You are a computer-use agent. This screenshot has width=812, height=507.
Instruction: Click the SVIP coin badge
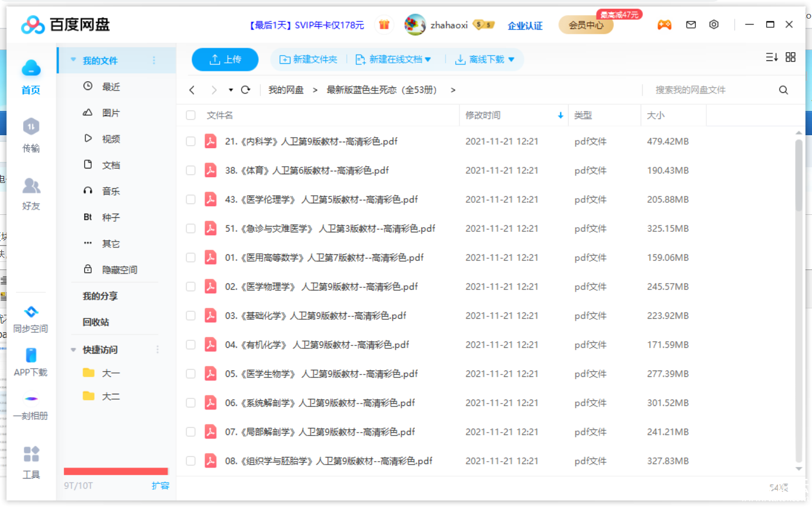point(484,24)
